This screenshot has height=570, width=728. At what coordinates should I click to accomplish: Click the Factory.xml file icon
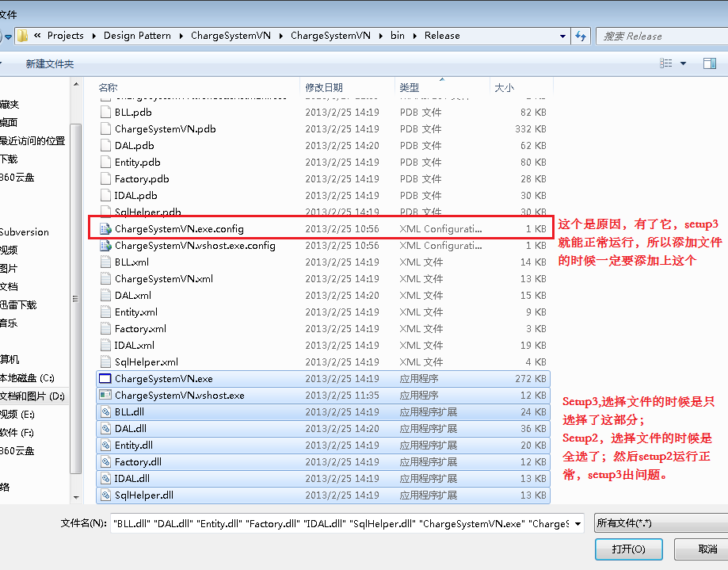tap(106, 329)
